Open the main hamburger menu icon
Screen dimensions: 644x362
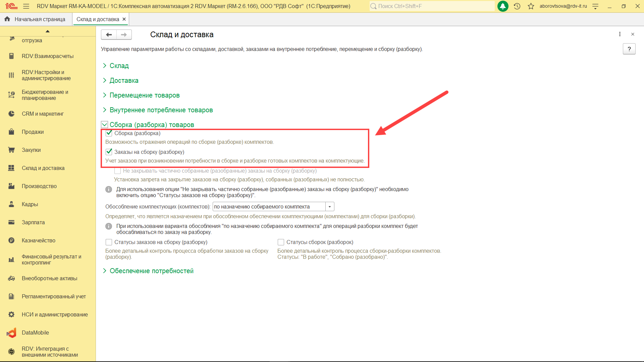coord(26,6)
